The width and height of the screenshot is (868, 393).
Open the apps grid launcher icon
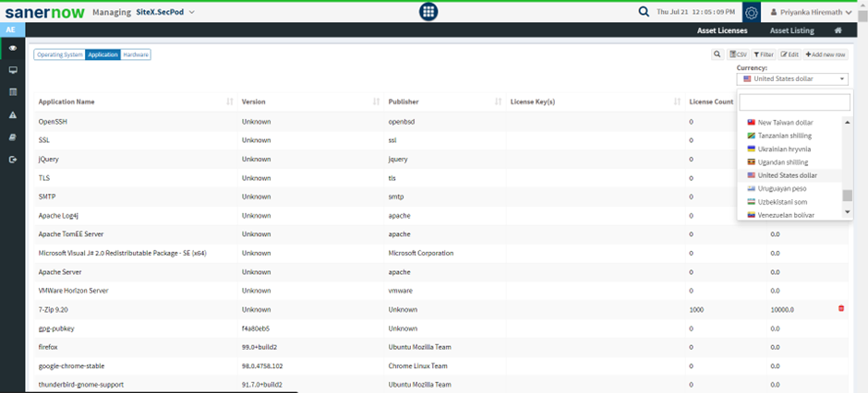428,12
